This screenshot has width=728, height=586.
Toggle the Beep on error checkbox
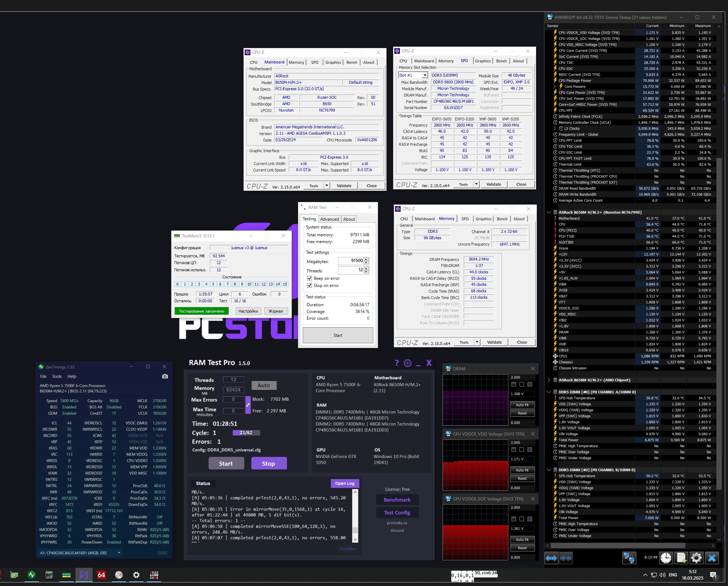pos(310,278)
